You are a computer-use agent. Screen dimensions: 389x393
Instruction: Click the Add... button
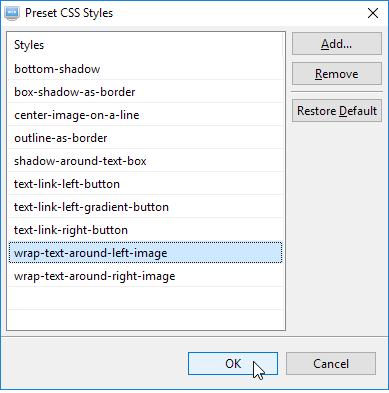tap(337, 44)
